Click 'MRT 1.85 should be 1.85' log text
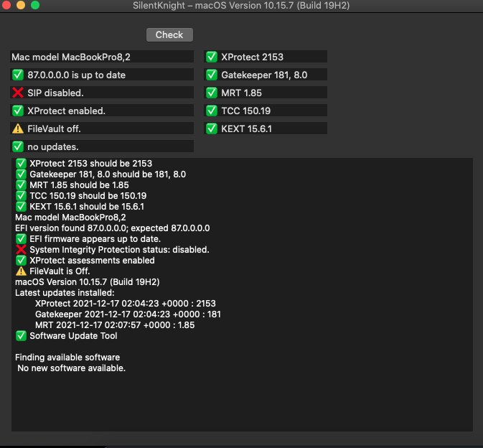The image size is (483, 448). click(79, 185)
